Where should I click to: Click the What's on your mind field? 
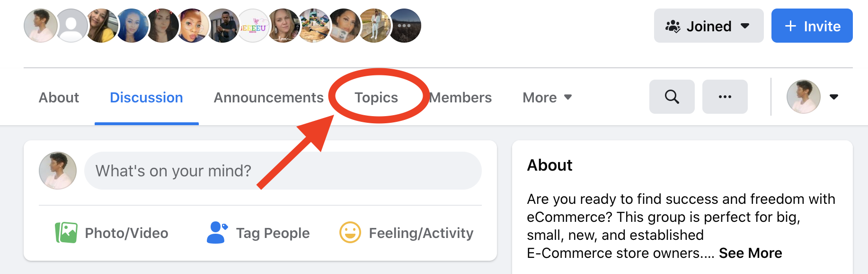coord(283,171)
